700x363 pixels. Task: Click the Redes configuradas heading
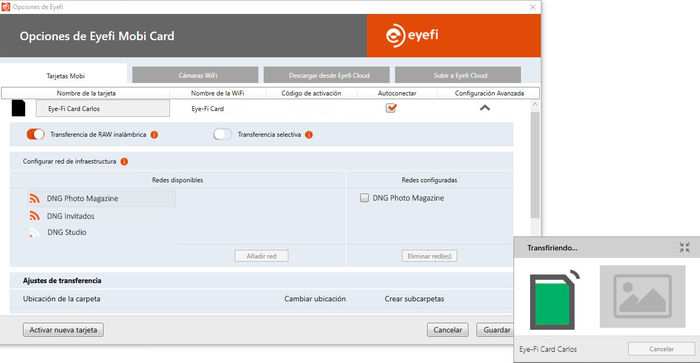(429, 180)
